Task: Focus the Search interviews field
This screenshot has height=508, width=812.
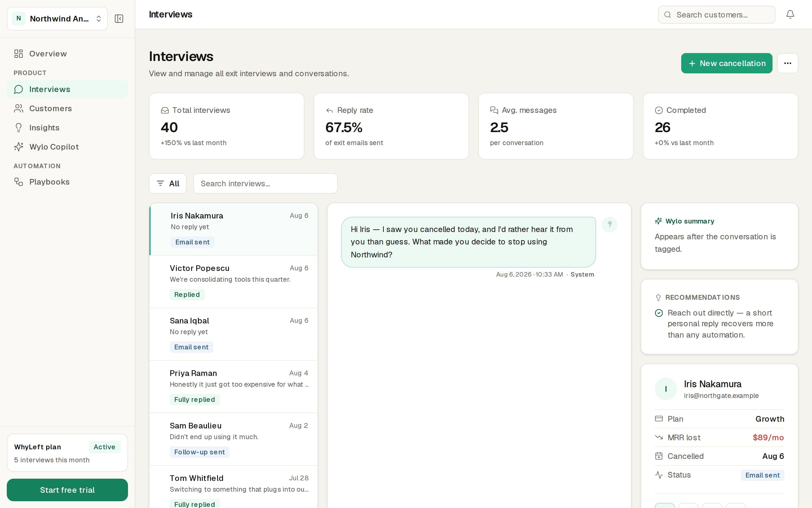Action: pyautogui.click(x=265, y=183)
